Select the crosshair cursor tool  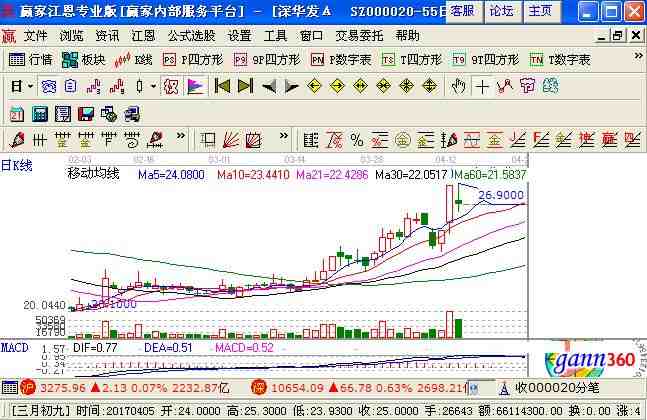(482, 87)
